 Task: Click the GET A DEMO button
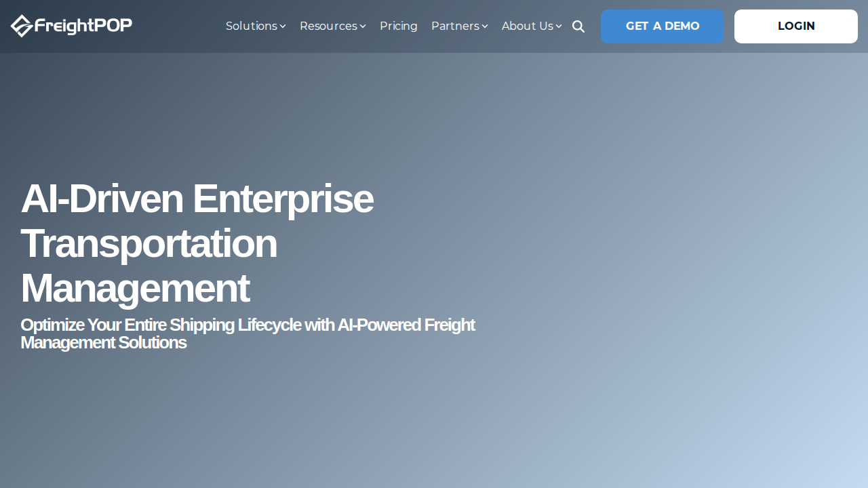(663, 26)
